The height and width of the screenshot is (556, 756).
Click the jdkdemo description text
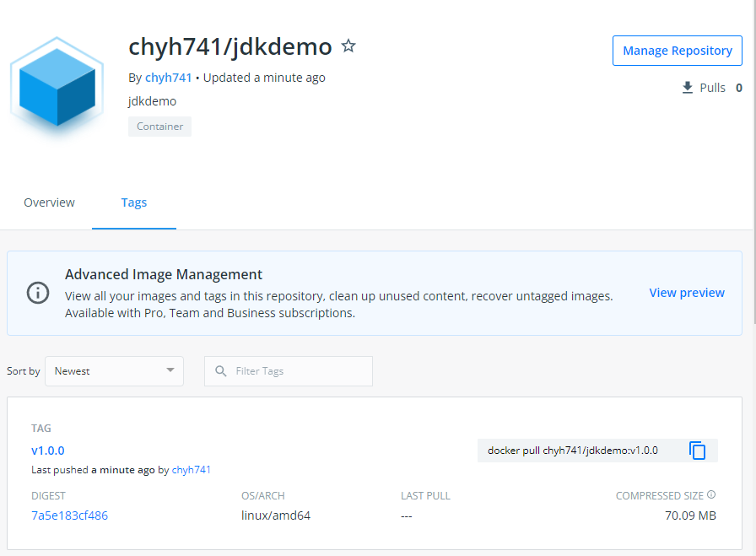[153, 101]
